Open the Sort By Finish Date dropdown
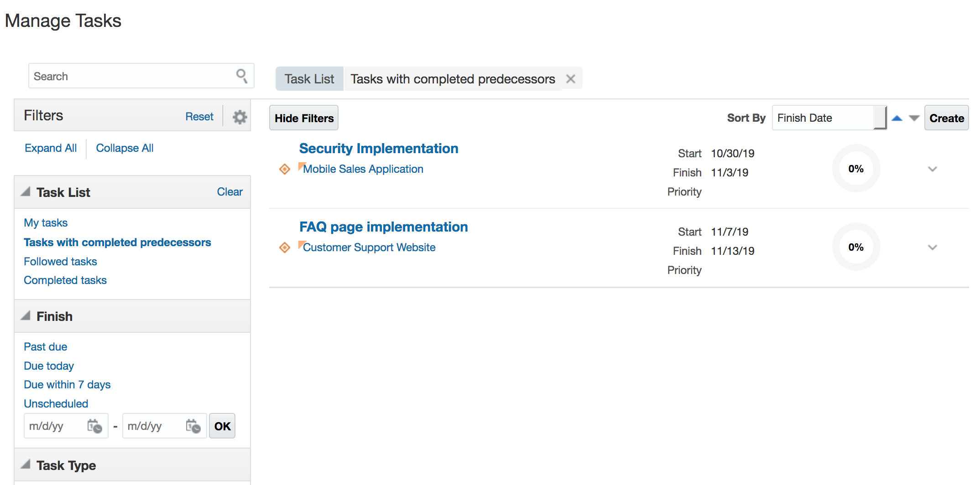The image size is (980, 485). click(829, 118)
